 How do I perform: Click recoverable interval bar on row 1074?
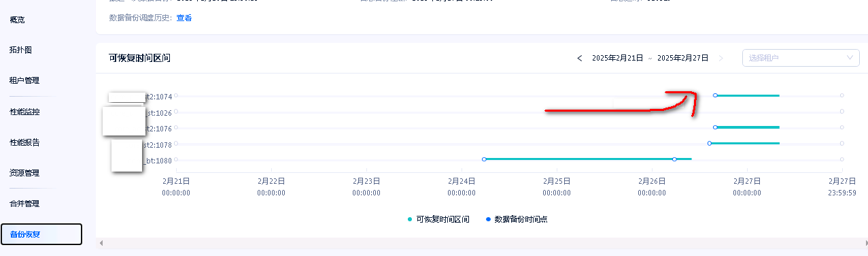click(747, 95)
